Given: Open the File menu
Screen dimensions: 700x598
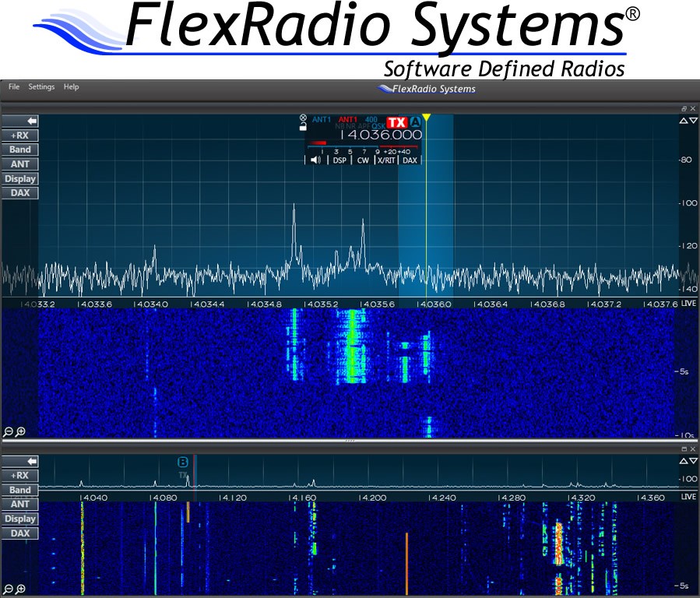Looking at the screenshot, I should (x=14, y=86).
